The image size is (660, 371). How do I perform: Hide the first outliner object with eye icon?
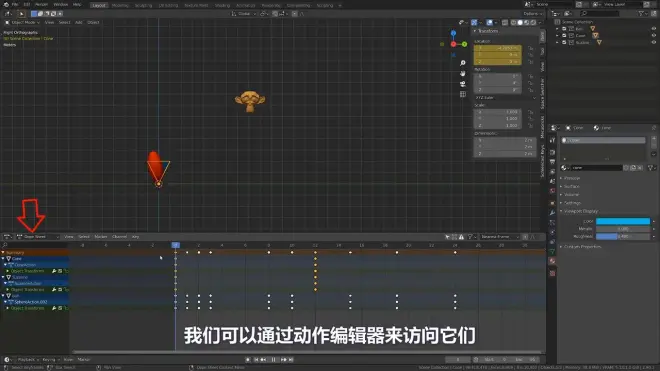654,29
